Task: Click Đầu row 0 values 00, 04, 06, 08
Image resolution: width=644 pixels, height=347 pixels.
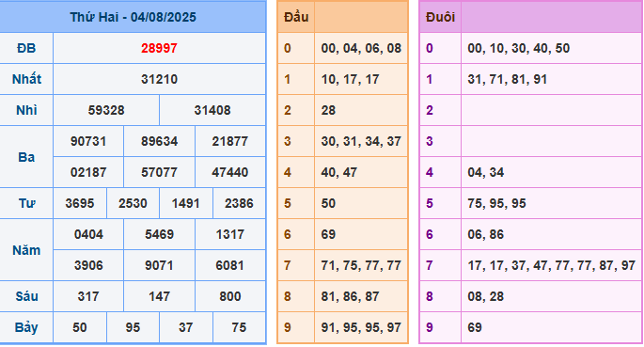Action: pyautogui.click(x=361, y=49)
